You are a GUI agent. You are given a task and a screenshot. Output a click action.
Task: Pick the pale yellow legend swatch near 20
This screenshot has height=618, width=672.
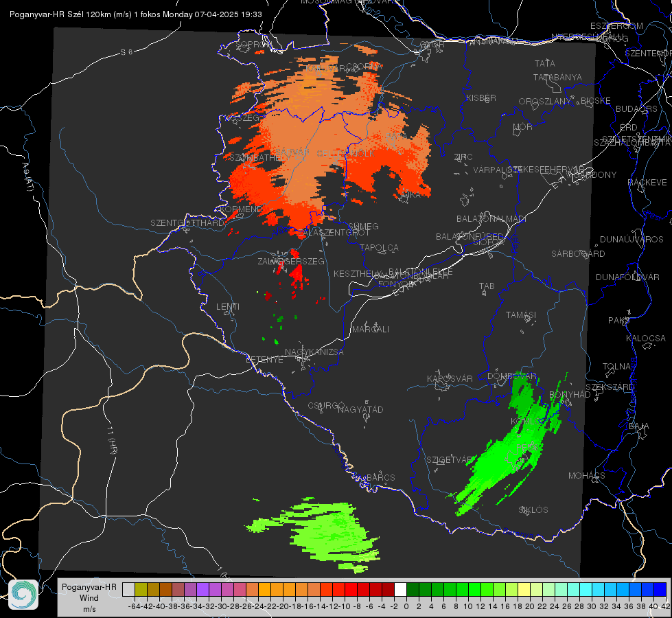click(524, 589)
